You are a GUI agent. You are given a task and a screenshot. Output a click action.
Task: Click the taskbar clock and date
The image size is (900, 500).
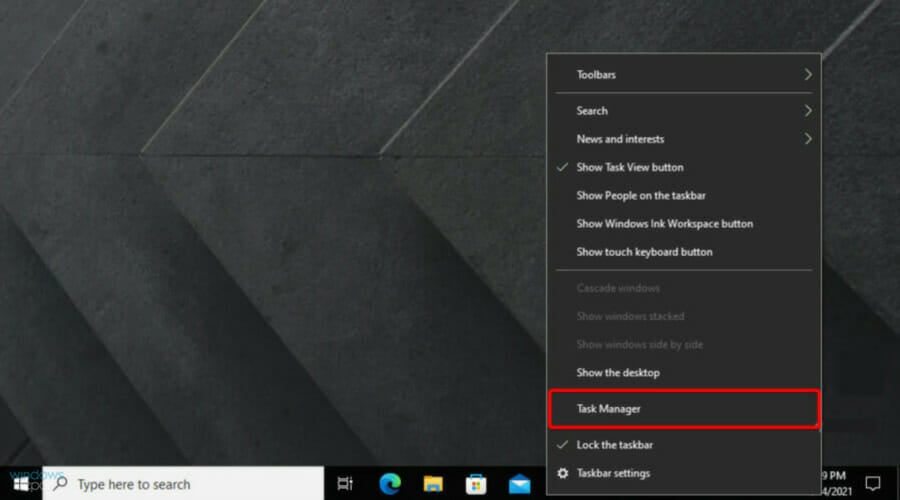[x=835, y=483]
